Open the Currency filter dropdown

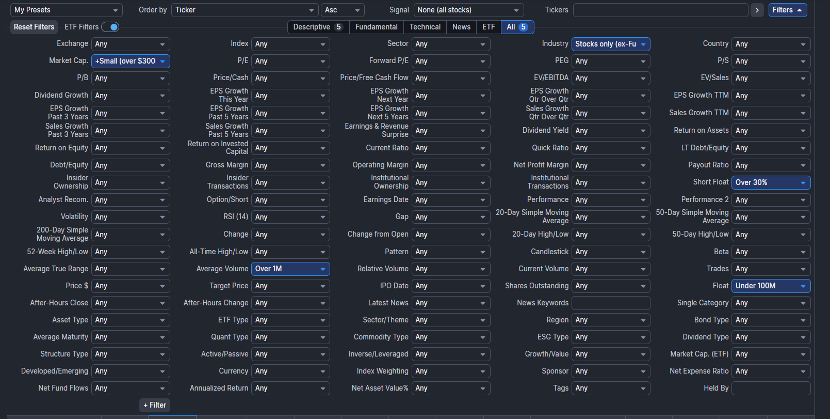click(290, 371)
